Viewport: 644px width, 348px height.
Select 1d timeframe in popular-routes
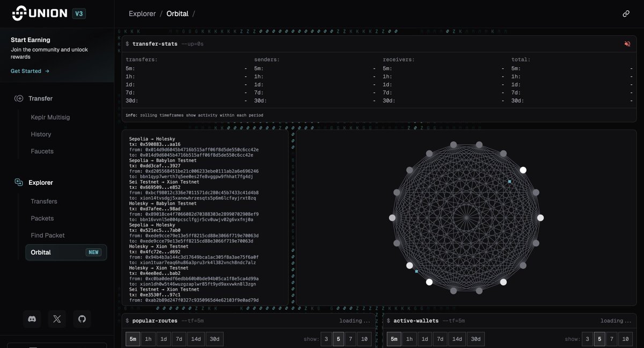click(164, 339)
